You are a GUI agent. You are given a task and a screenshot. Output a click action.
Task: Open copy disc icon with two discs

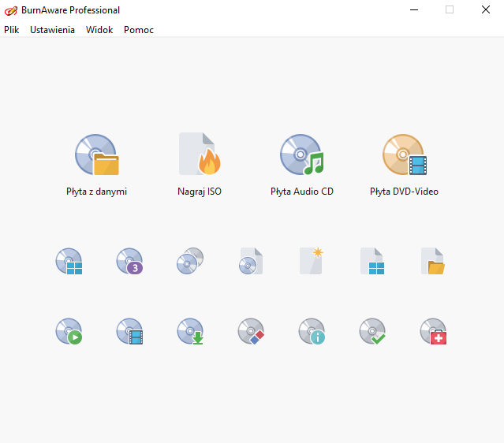click(x=190, y=261)
